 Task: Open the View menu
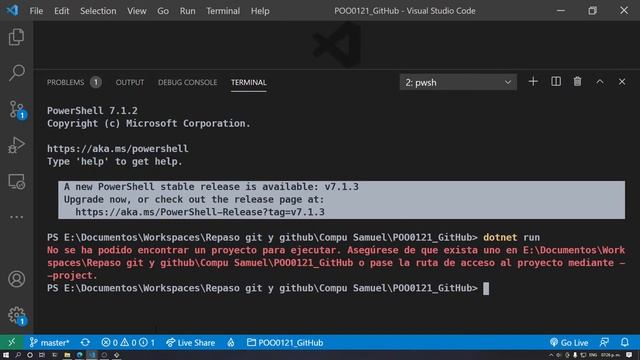136,11
